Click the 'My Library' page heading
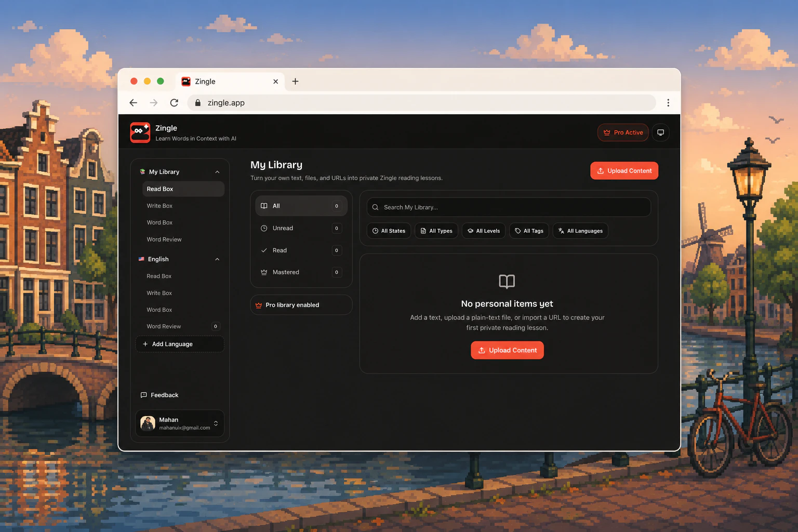 click(x=276, y=165)
